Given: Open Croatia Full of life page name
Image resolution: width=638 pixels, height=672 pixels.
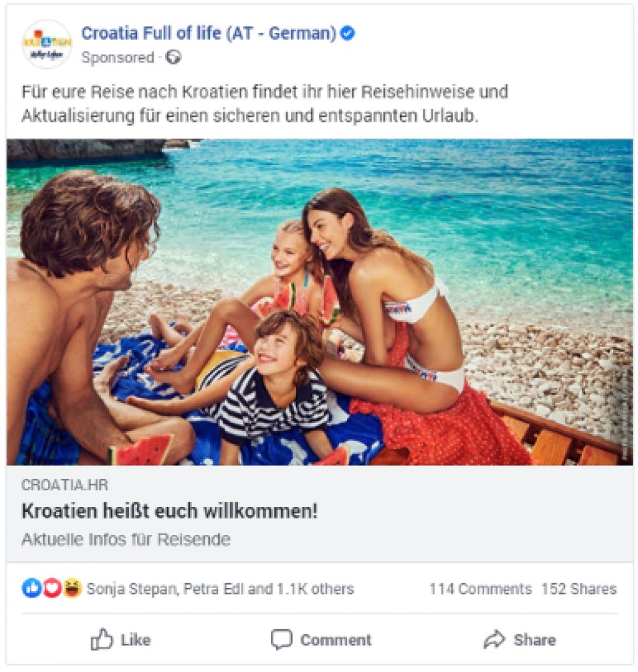Looking at the screenshot, I should tap(209, 33).
